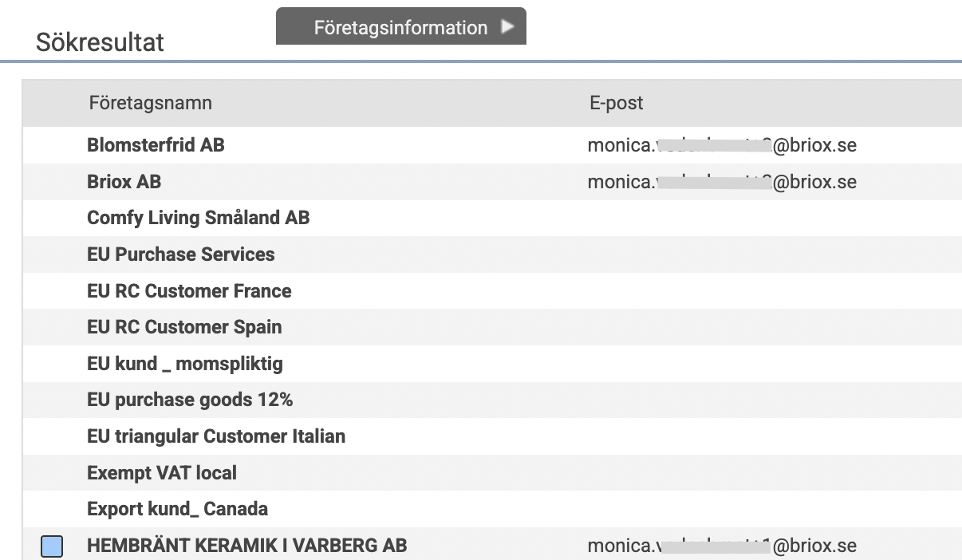The height and width of the screenshot is (560, 962).
Task: Sort by E-post column header
Action: [x=616, y=103]
